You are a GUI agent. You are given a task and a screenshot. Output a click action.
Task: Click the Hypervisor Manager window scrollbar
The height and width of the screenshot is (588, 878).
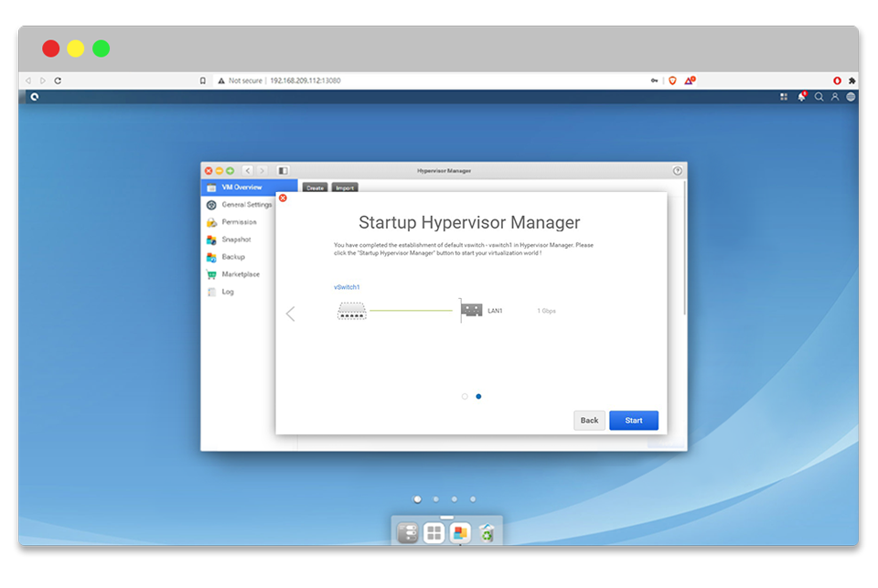pos(684,248)
